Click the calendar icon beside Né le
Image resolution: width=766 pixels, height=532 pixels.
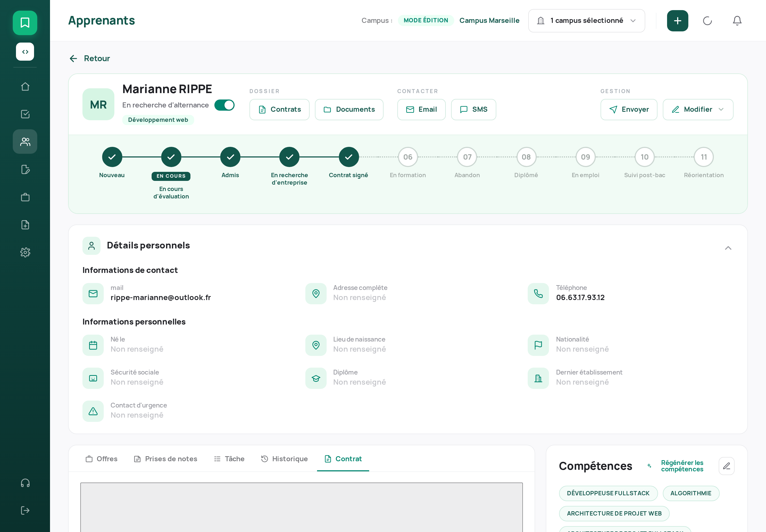pyautogui.click(x=93, y=345)
